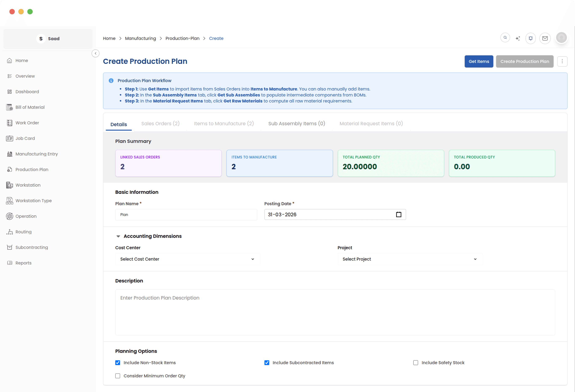Open the Select Project dropdown

(x=410, y=259)
